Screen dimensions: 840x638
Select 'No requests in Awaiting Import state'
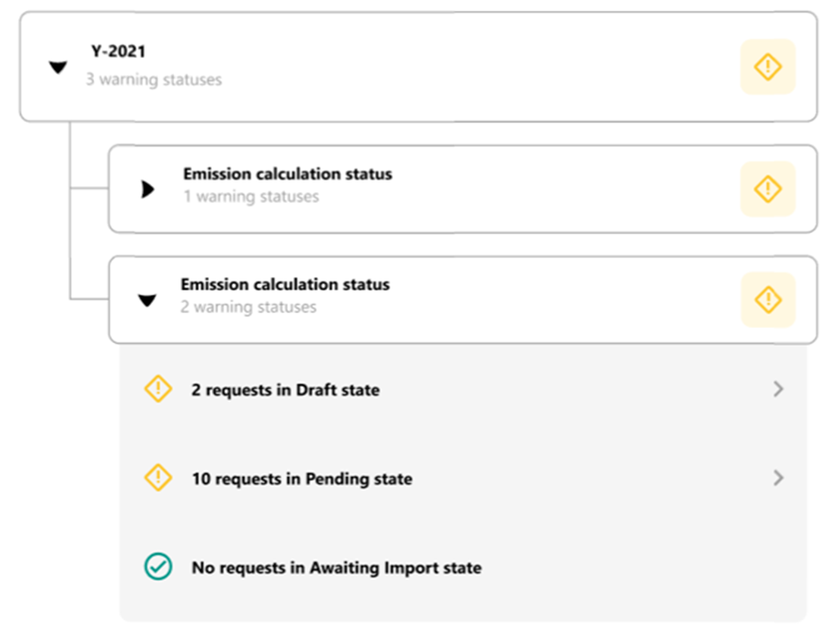tap(336, 567)
